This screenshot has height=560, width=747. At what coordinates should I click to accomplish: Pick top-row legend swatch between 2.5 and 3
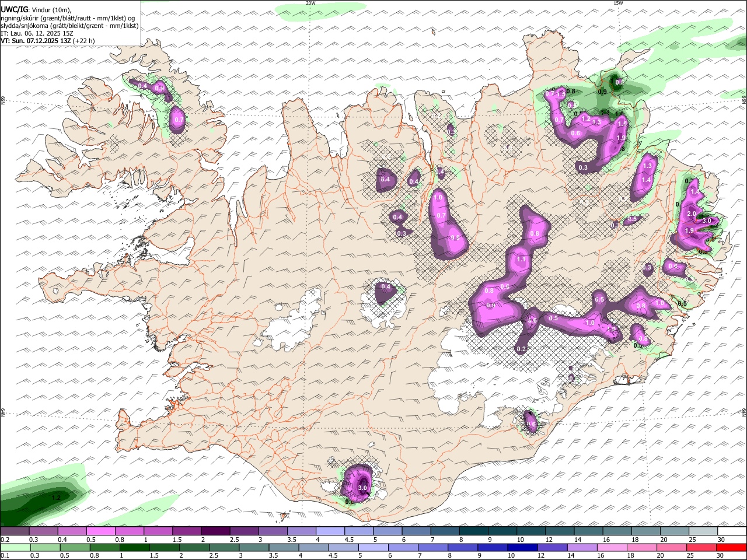[244, 531]
